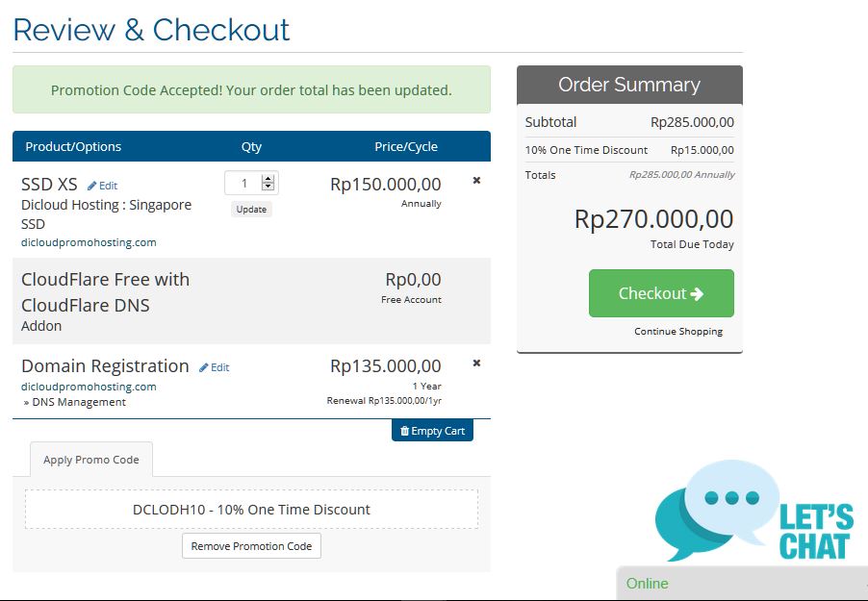Click the quantity input field showing 1
The height and width of the screenshot is (601, 868).
pyautogui.click(x=244, y=183)
